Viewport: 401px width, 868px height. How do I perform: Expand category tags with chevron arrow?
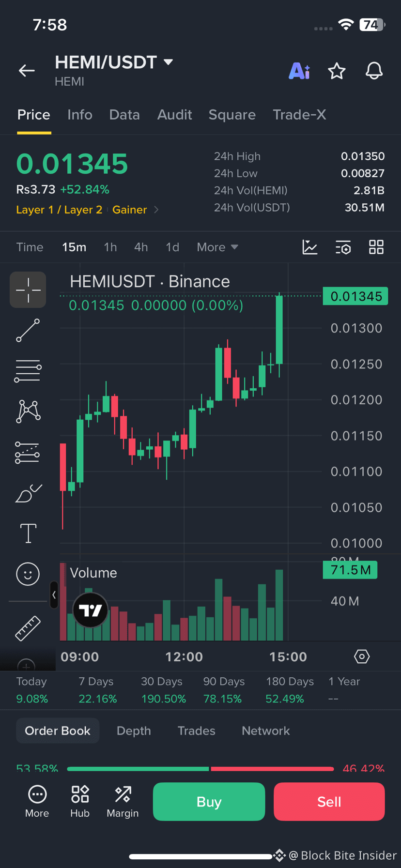[x=156, y=210]
